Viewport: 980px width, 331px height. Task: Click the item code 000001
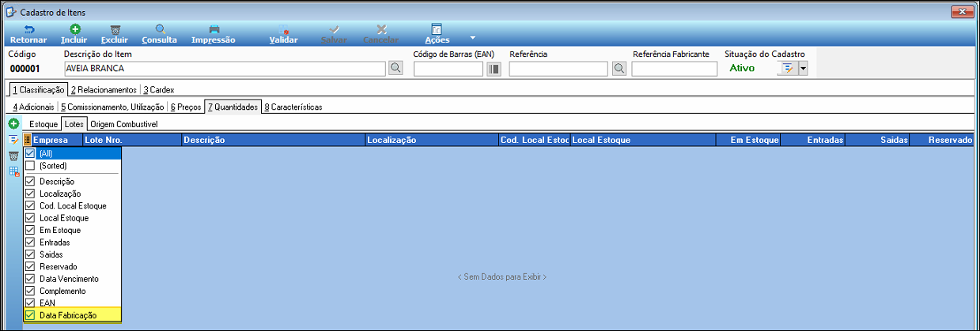coord(25,69)
